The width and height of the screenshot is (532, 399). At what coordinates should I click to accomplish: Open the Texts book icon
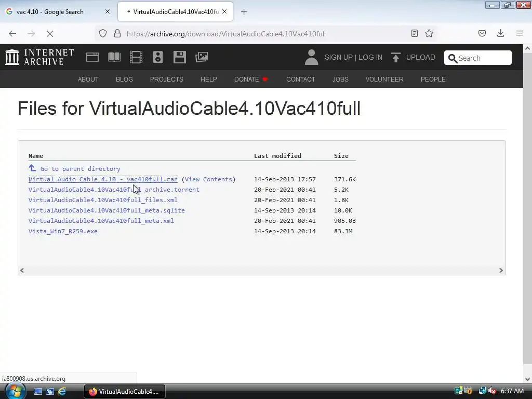114,57
